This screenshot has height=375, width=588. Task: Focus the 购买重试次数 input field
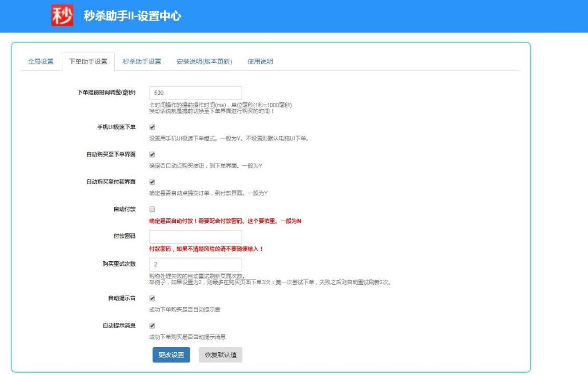click(195, 265)
